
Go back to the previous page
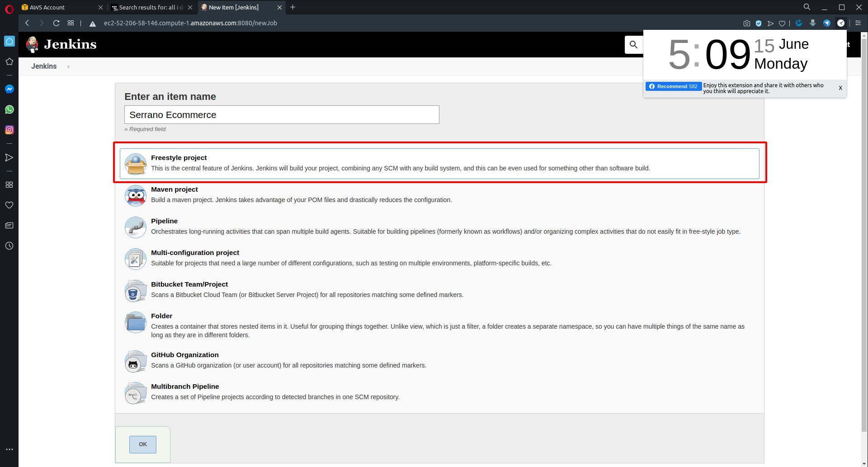tap(28, 23)
